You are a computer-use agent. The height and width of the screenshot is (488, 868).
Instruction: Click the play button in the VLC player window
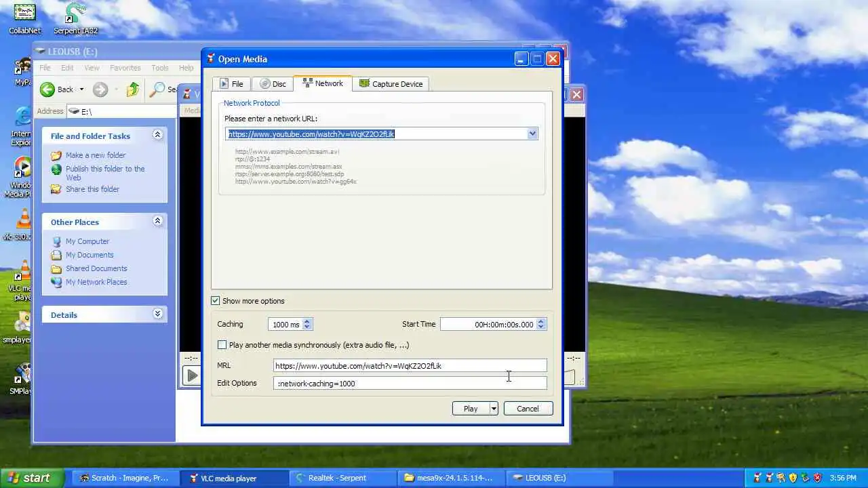(192, 375)
